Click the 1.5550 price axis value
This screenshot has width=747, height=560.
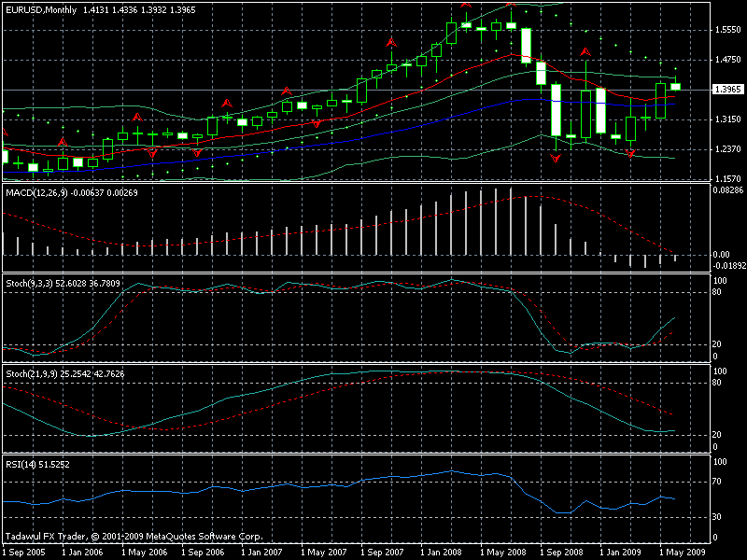point(728,30)
